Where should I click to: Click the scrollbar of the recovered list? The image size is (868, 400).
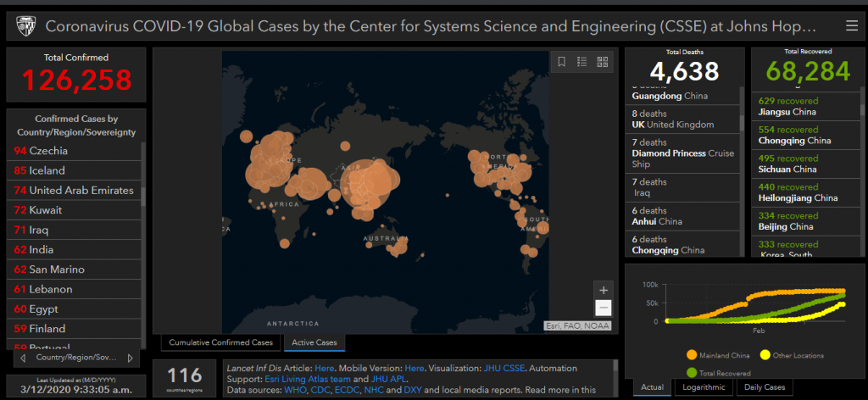coord(861,103)
